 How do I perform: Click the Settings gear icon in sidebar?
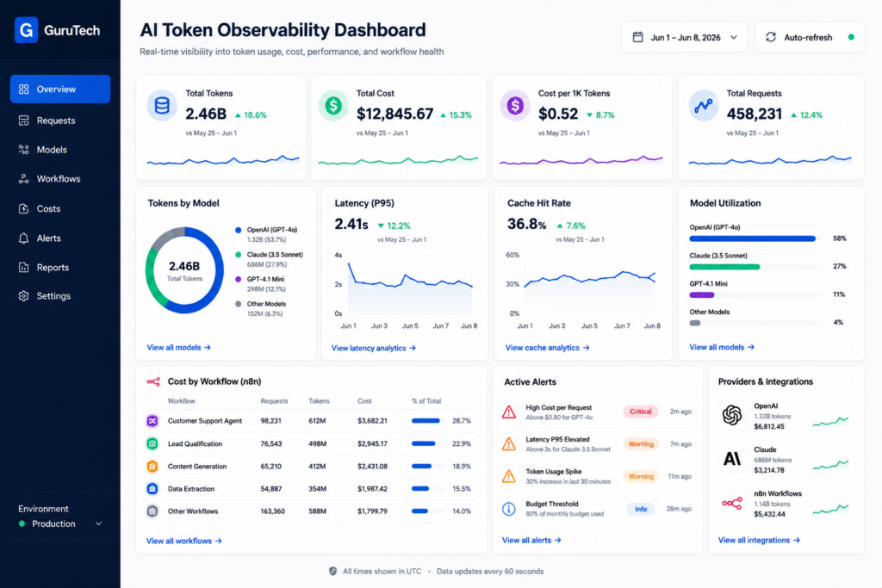point(23,295)
